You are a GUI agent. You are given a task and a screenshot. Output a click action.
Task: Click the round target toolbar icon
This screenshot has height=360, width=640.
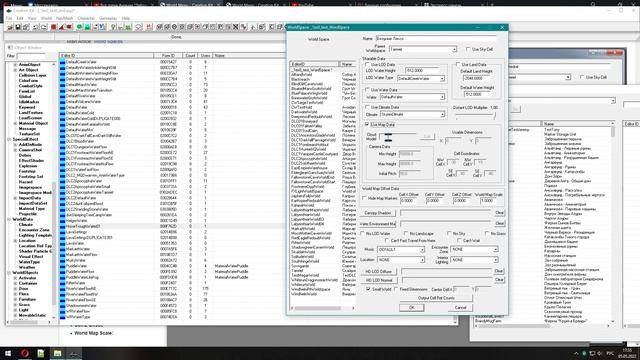tap(174, 27)
